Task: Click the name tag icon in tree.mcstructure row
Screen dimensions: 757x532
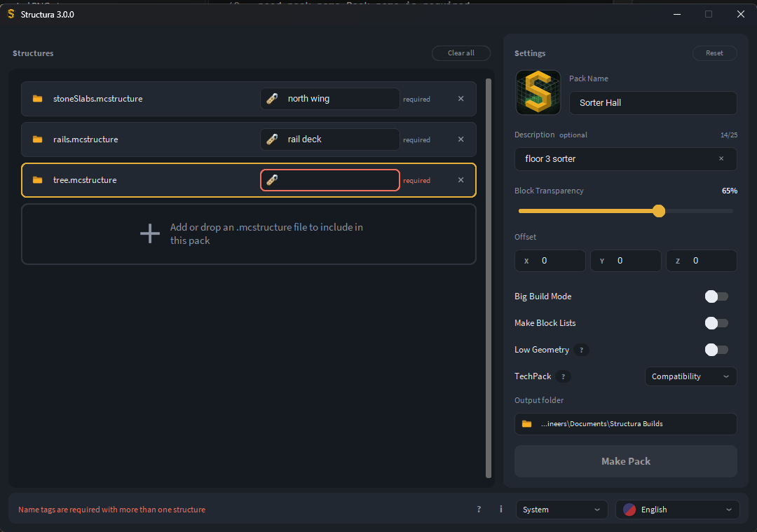Action: [x=272, y=179]
